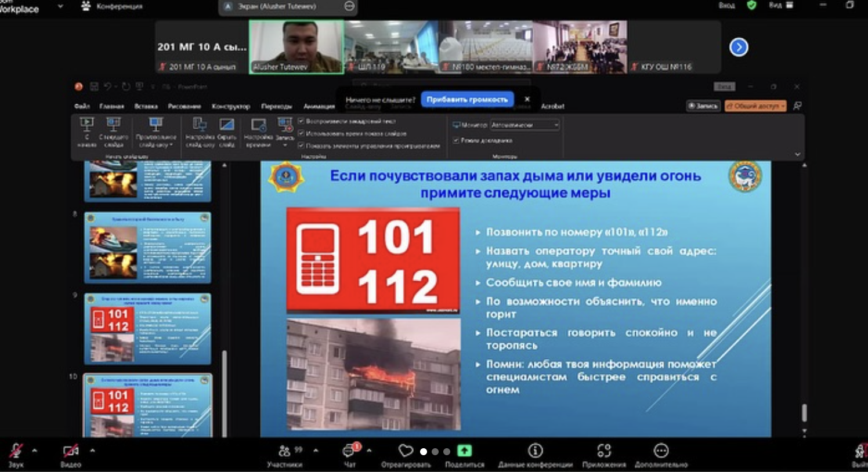868x472 pixels.
Task: Click the green Поделиться share screen icon
Action: click(464, 451)
